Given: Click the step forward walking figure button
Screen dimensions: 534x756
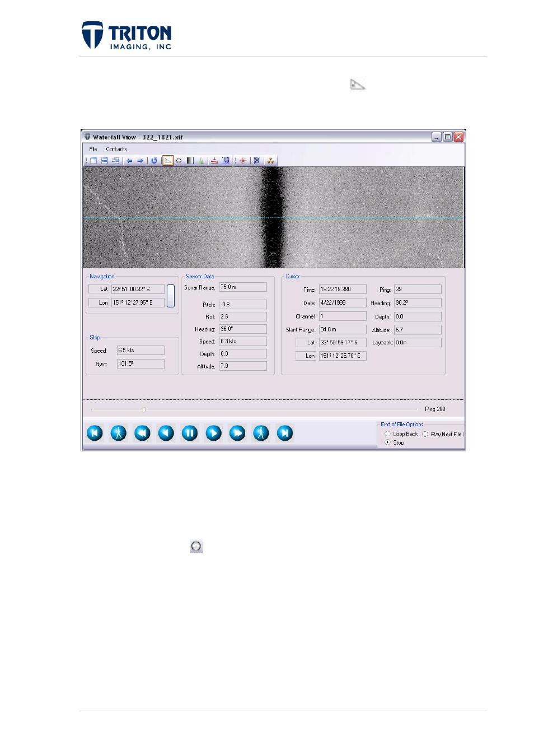Looking at the screenshot, I should click(261, 433).
